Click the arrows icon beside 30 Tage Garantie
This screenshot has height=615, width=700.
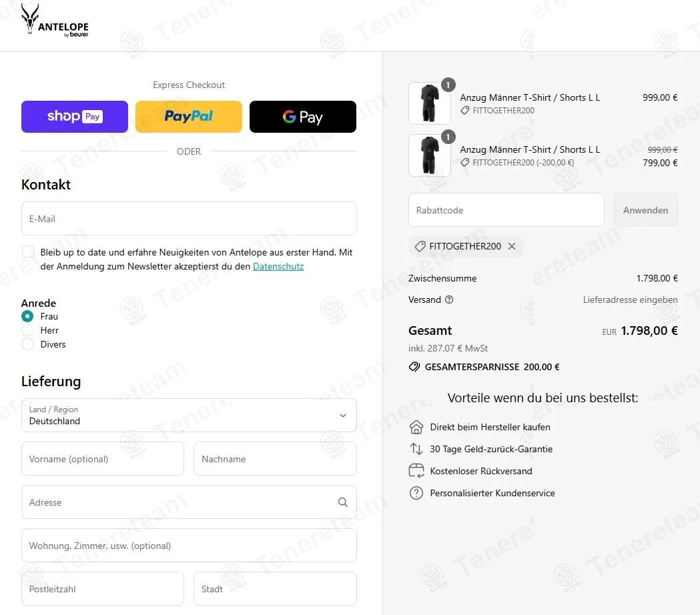click(416, 449)
